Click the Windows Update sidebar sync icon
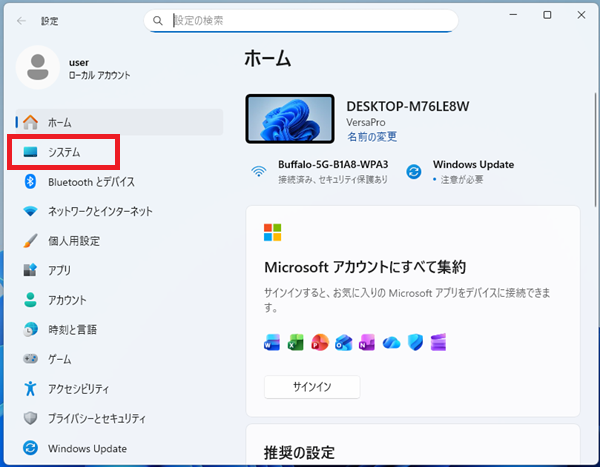The height and width of the screenshot is (467, 600). click(x=30, y=448)
